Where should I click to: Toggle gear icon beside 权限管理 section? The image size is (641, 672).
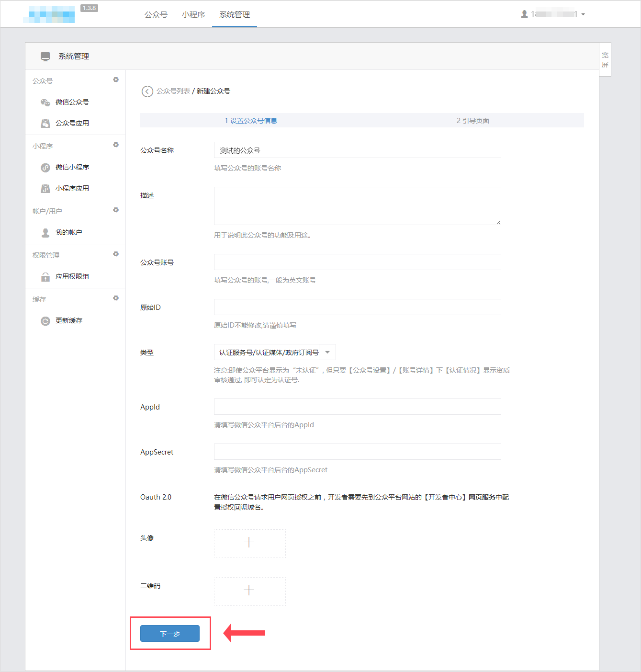116,254
